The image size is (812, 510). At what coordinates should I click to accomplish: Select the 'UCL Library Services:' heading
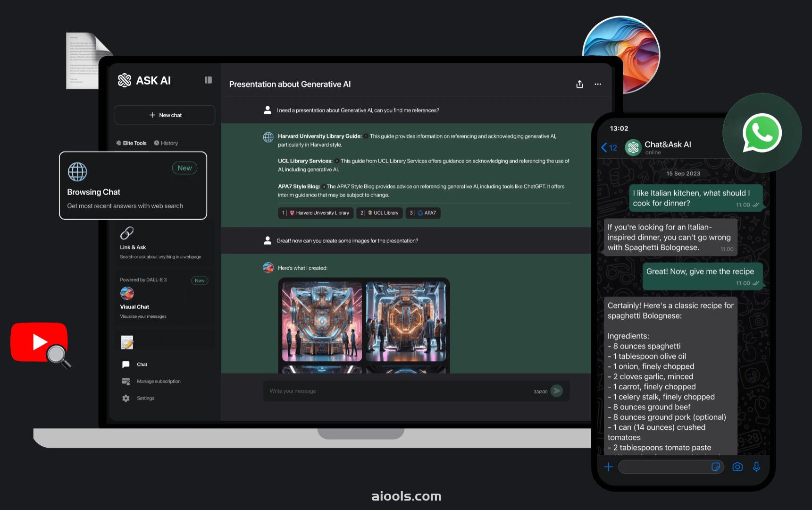click(x=305, y=161)
